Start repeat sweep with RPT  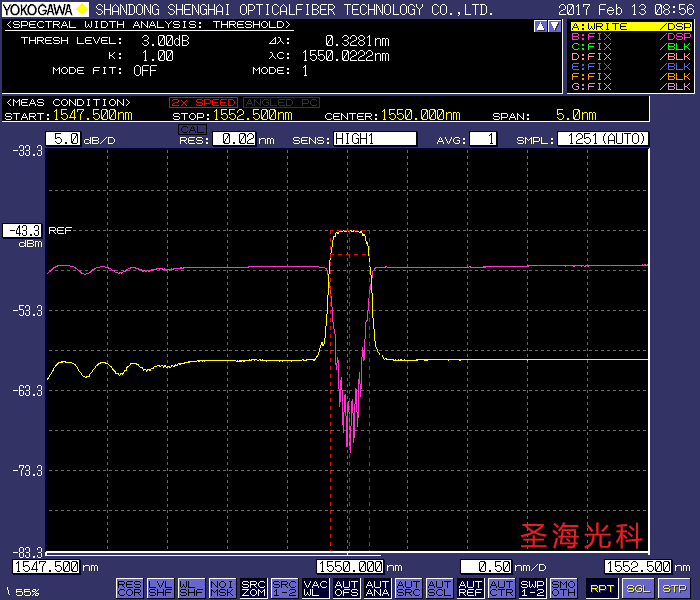(602, 588)
